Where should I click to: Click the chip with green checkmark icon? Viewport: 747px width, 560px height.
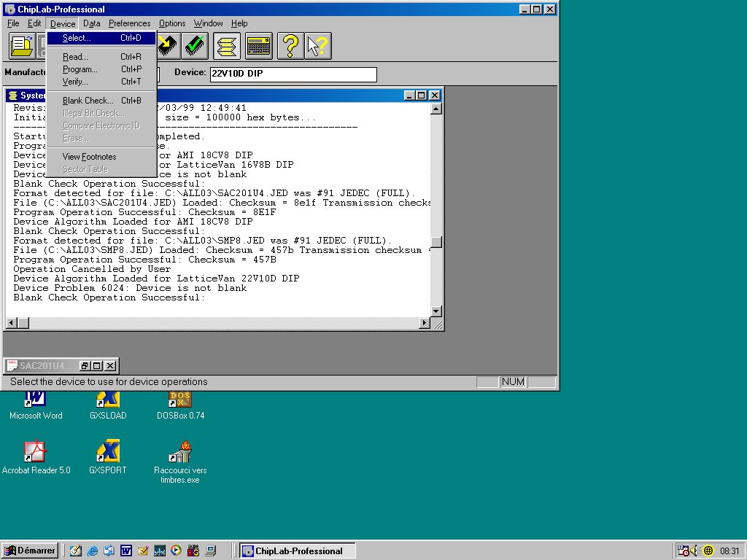coord(195,46)
